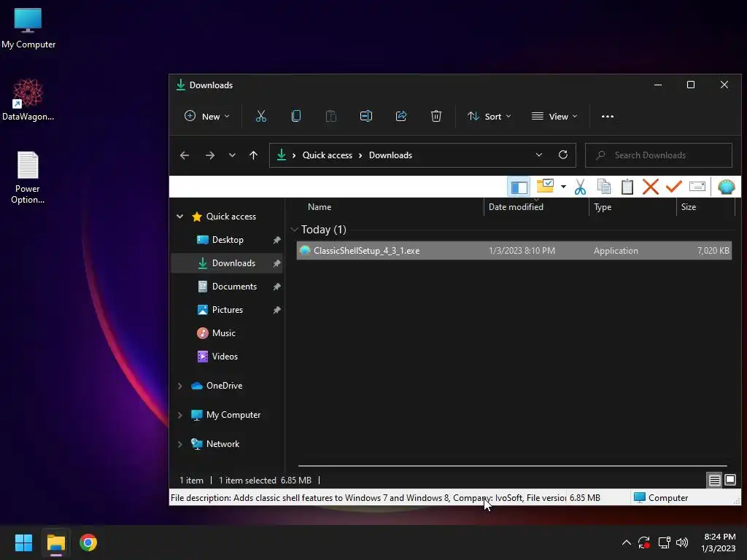This screenshot has height=560, width=747.
Task: Select Pictures in navigation pane
Action: 227,309
